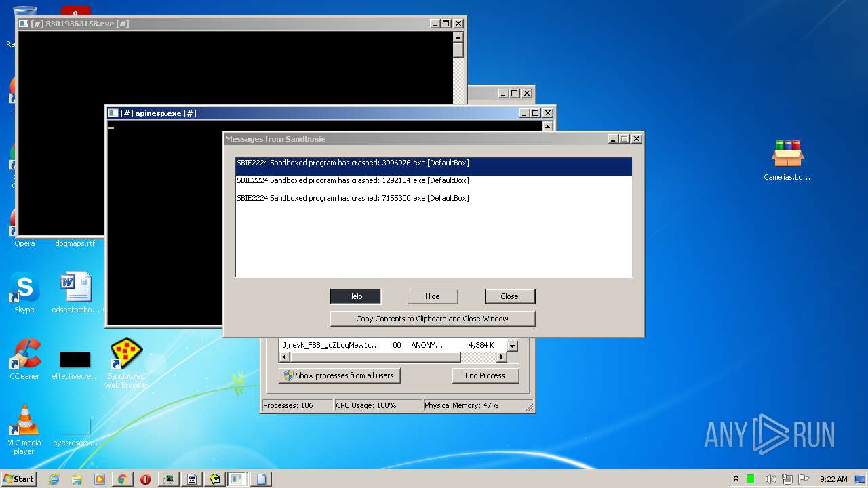
Task: Maximize the apinesp.exe console window
Action: (536, 113)
